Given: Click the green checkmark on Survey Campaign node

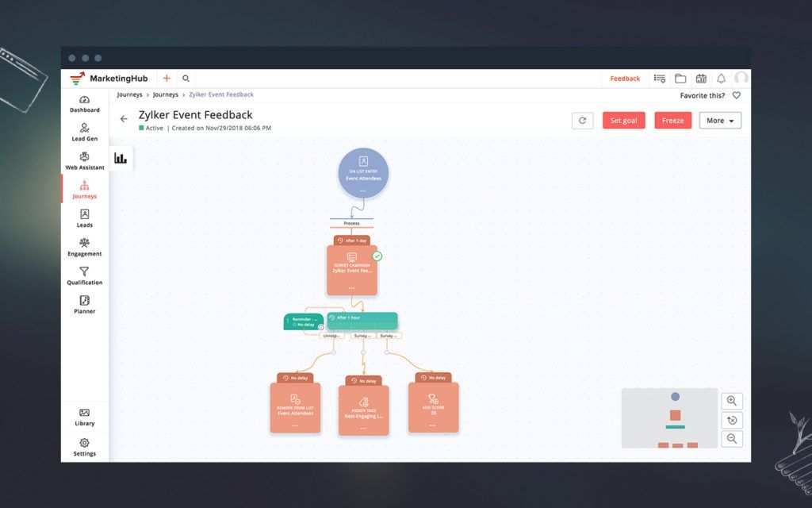Looking at the screenshot, I should tap(377, 256).
